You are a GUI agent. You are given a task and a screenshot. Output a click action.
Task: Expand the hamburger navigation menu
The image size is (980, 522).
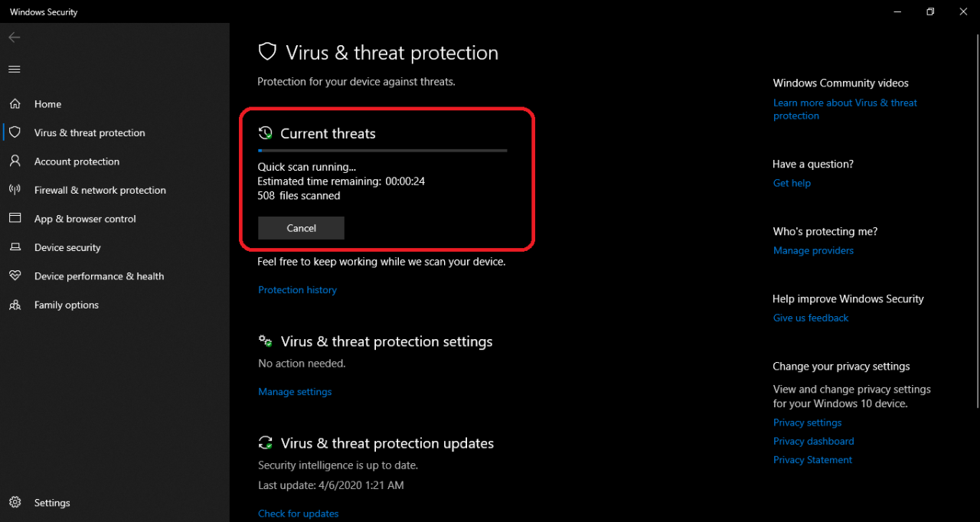pyautogui.click(x=14, y=70)
